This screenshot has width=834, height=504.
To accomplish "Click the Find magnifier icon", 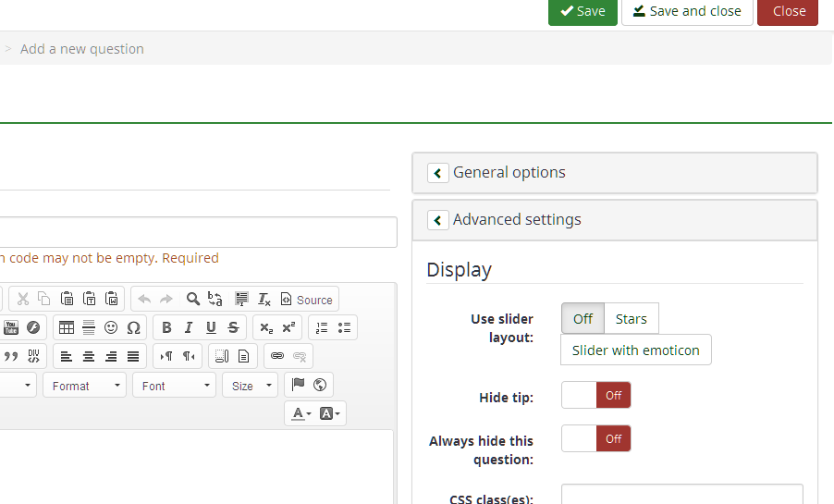I will pyautogui.click(x=193, y=299).
